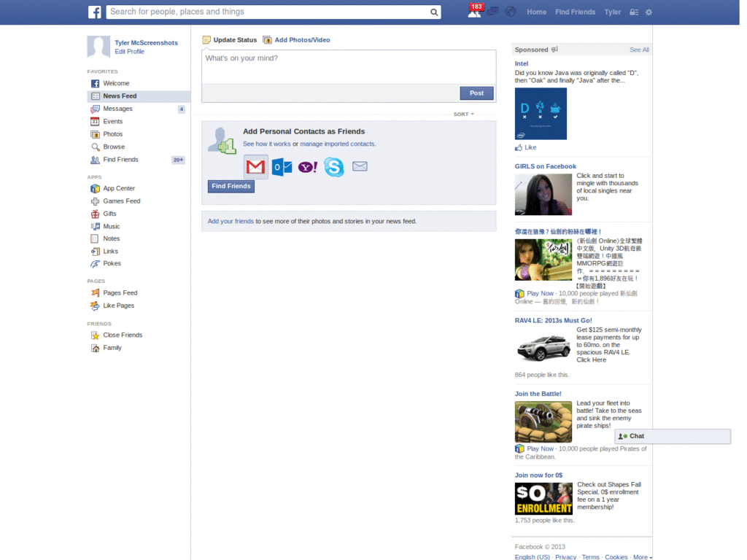Click the $0 Enrollment ad image
This screenshot has height=560, width=747.
coord(543,499)
